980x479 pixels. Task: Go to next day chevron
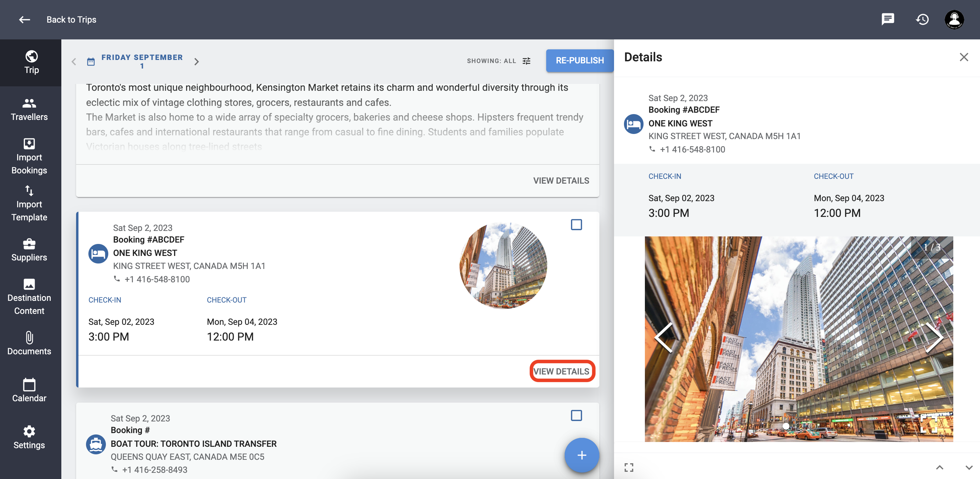coord(196,62)
